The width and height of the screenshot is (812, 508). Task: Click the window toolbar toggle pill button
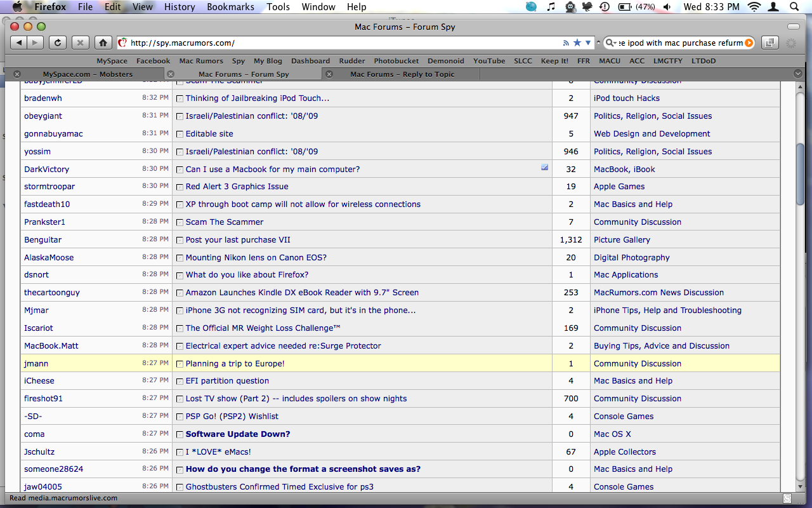click(x=794, y=27)
